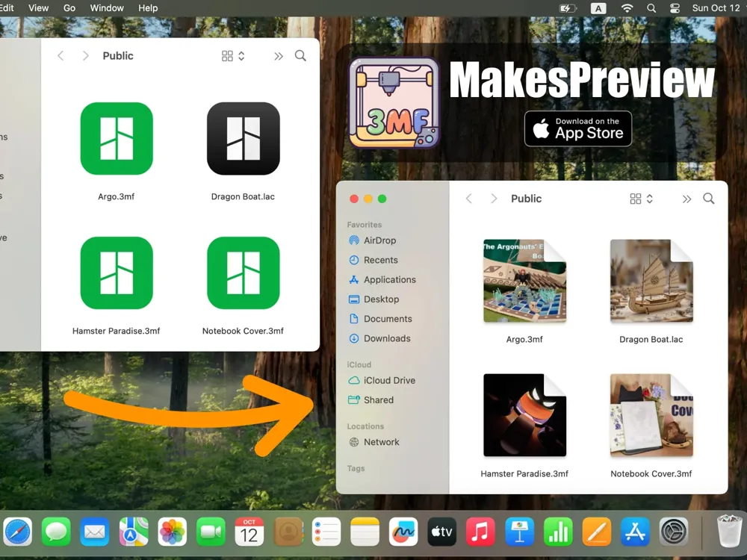Viewport: 747px width, 560px height.
Task: Go forward in left Finder window
Action: 86,56
